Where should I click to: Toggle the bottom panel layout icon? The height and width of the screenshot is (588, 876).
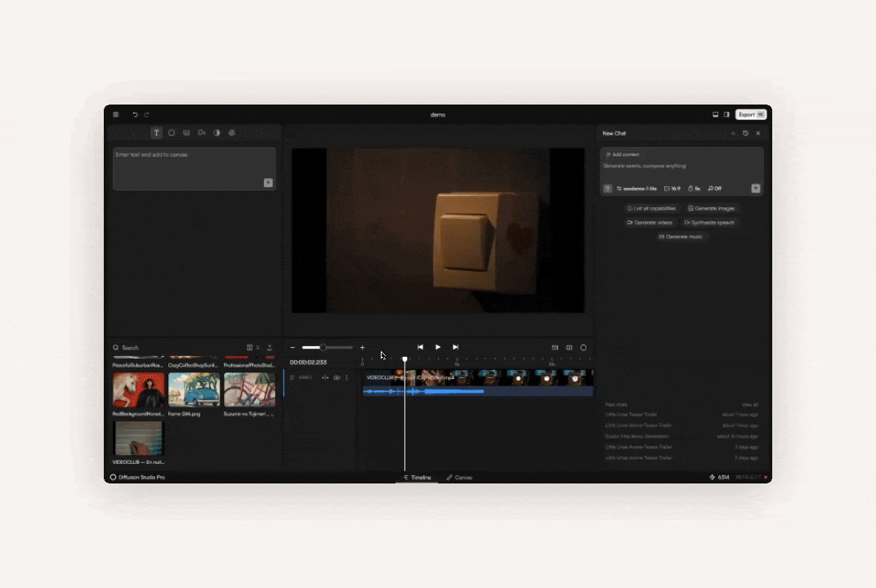[x=715, y=114]
